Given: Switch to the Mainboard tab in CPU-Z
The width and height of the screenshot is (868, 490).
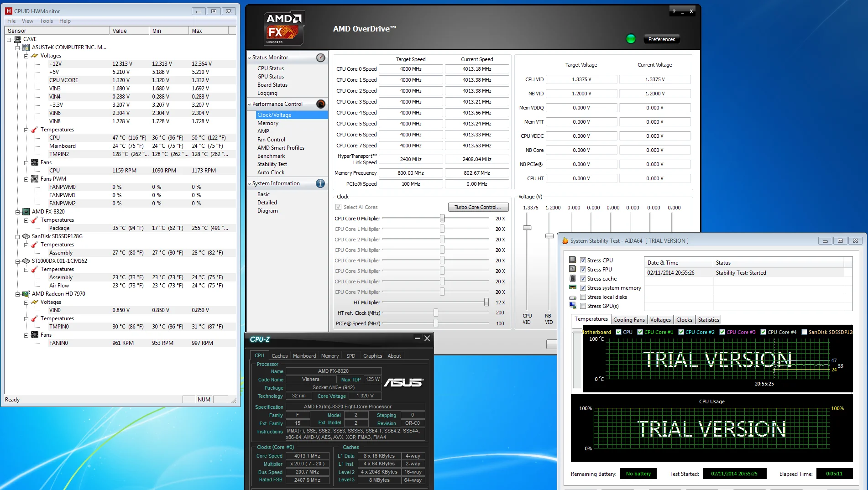Looking at the screenshot, I should click(x=304, y=356).
